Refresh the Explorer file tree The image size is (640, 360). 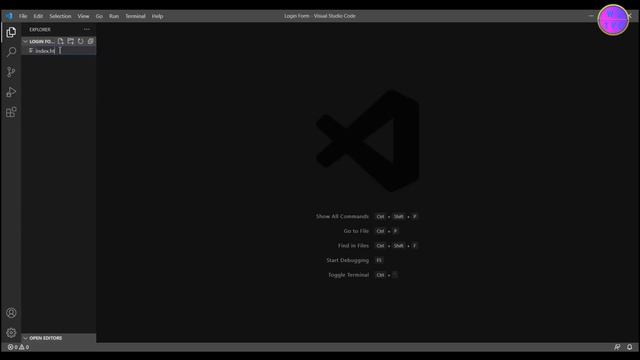[80, 41]
